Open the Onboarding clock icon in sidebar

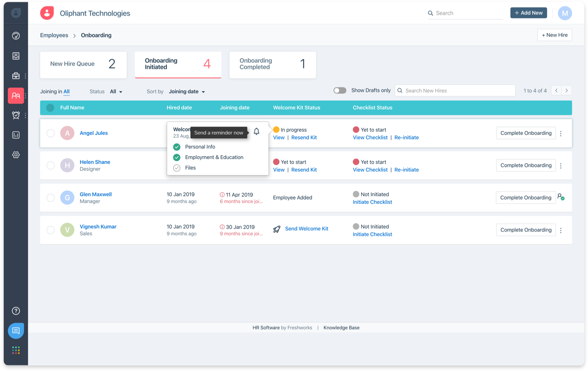(x=15, y=115)
